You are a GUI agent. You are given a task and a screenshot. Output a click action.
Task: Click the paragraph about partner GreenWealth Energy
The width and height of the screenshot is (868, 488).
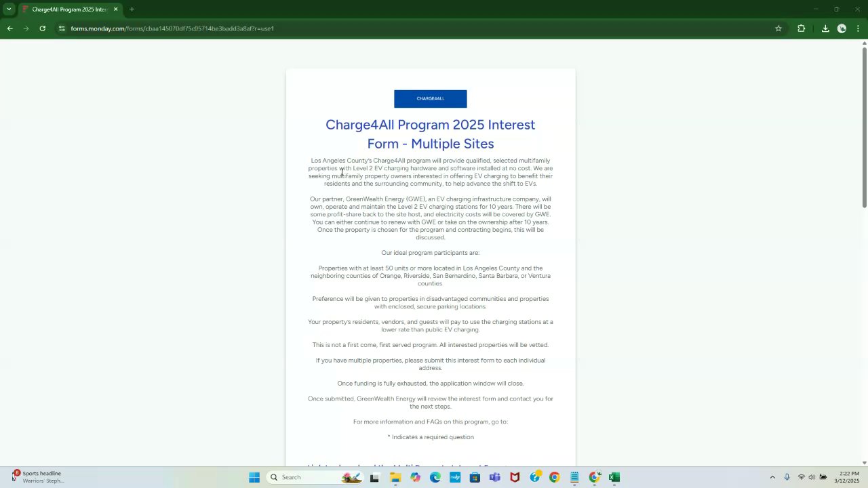pos(430,218)
